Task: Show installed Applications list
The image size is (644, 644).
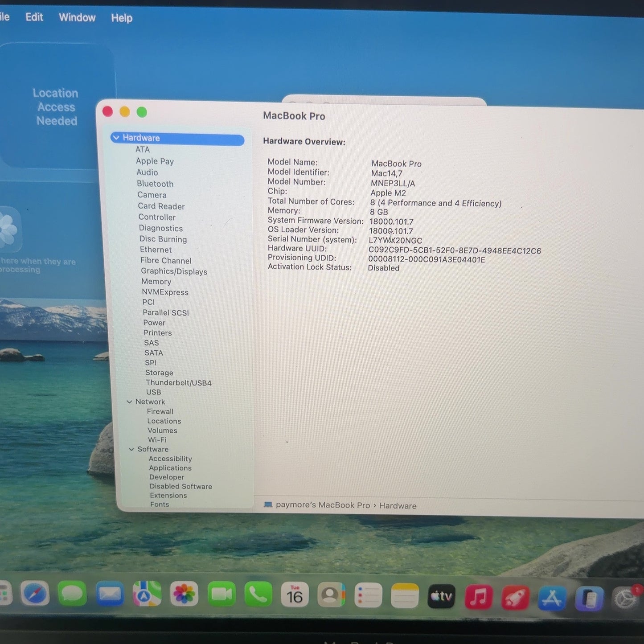Action: click(x=170, y=468)
